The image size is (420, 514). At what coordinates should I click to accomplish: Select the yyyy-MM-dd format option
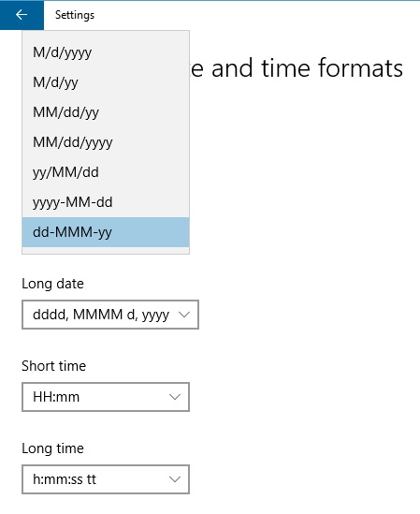coord(106,202)
